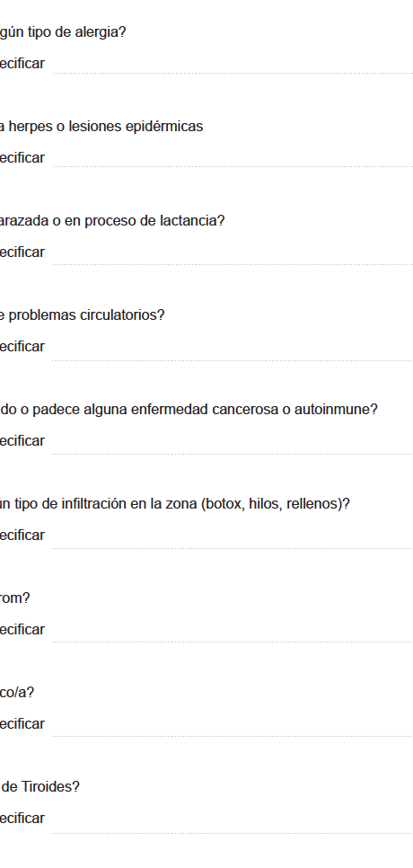Click the Especificar label under the Tiroides question
Image resolution: width=413 pixels, height=868 pixels.
[22, 819]
